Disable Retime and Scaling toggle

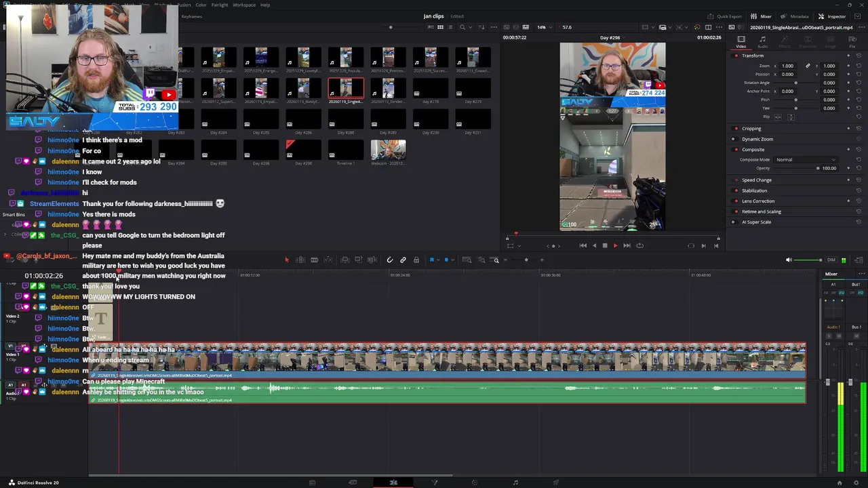pyautogui.click(x=736, y=211)
